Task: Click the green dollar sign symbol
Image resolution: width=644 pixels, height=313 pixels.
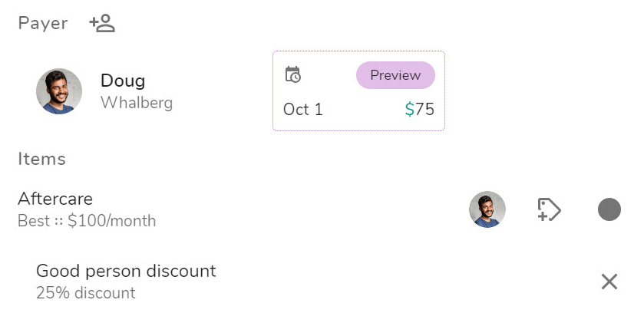Action: click(409, 110)
